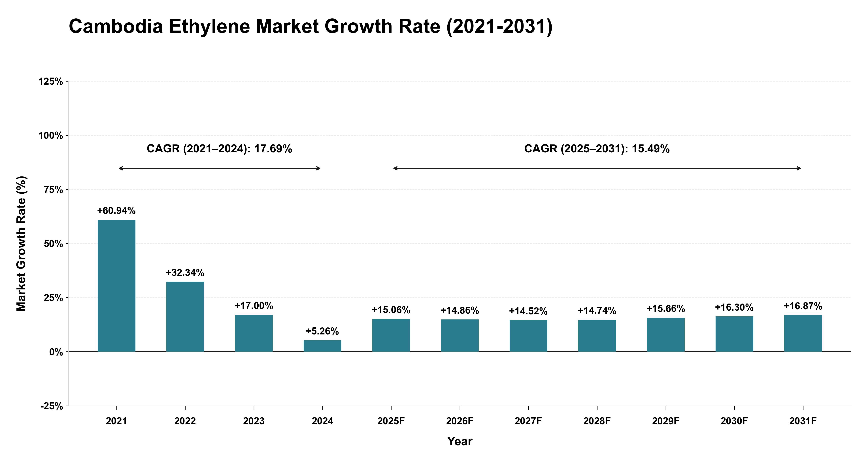
Task: Click the 'CAGR (2021–2024): 17.69%' annotation
Action: tap(219, 149)
